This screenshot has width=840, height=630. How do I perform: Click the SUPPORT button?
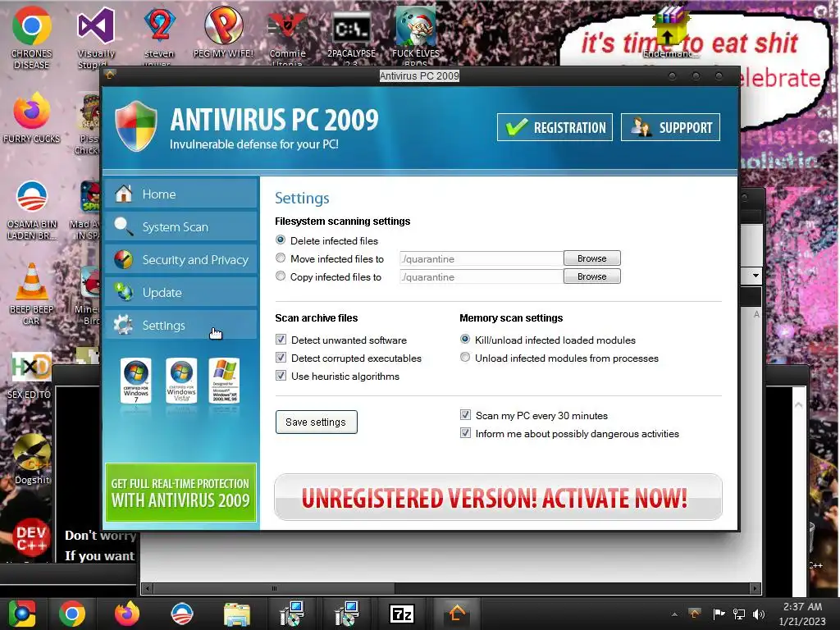coord(670,127)
